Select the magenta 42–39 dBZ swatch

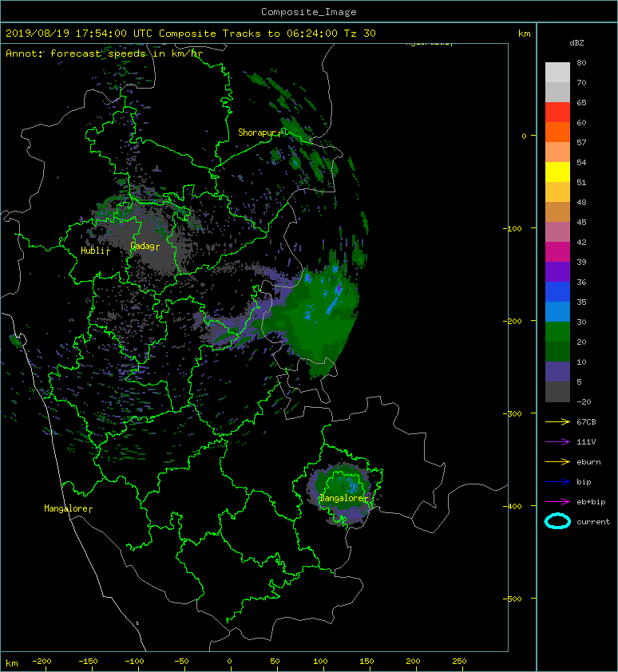[x=557, y=251]
